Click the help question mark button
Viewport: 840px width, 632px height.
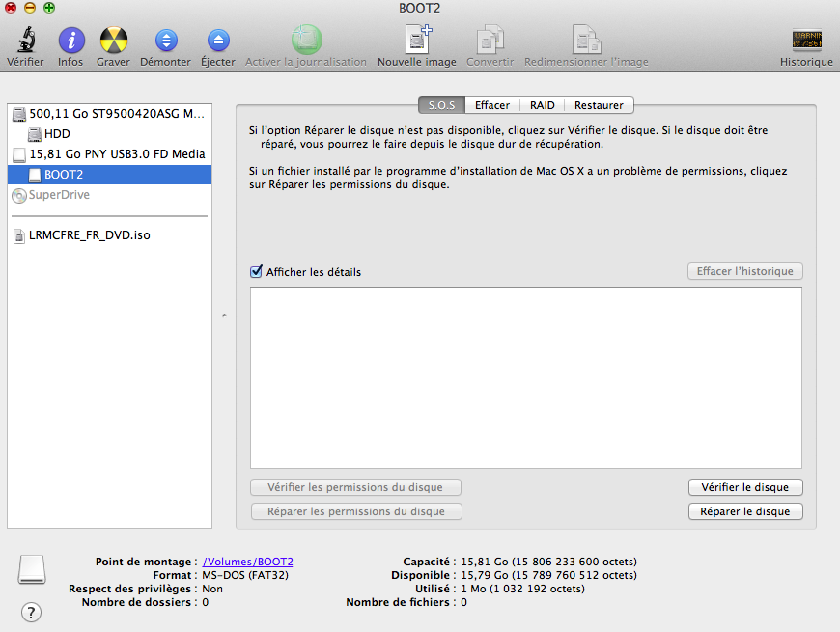pos(31,612)
